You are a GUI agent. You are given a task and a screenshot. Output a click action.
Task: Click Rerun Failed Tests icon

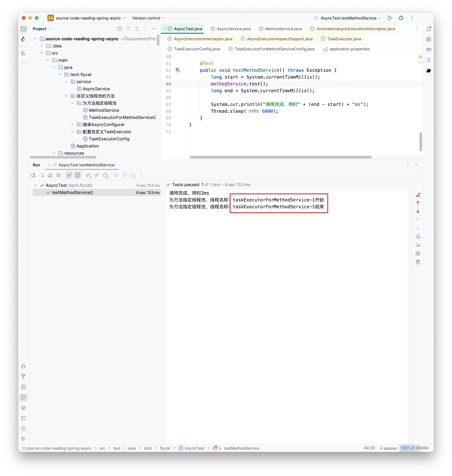pyautogui.click(x=42, y=175)
